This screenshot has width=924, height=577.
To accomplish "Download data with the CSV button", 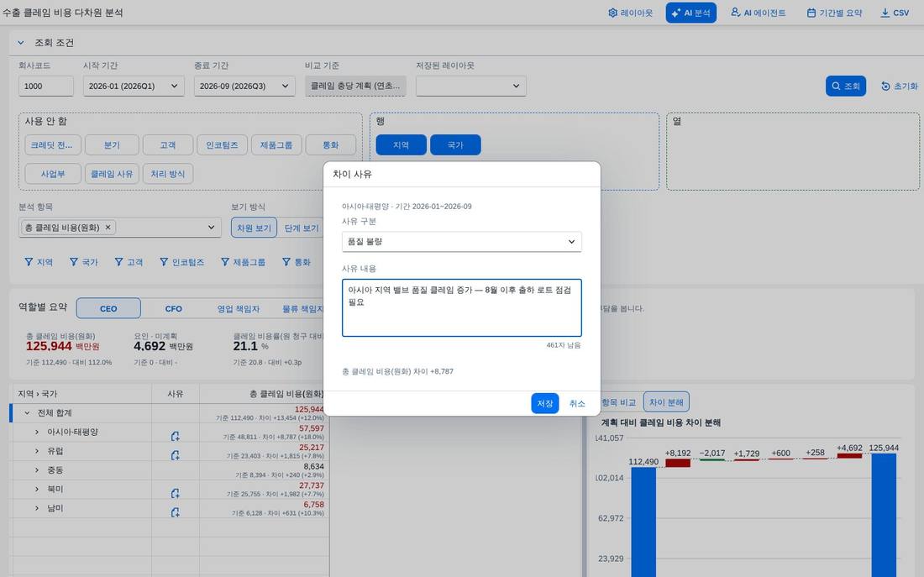I will [895, 13].
